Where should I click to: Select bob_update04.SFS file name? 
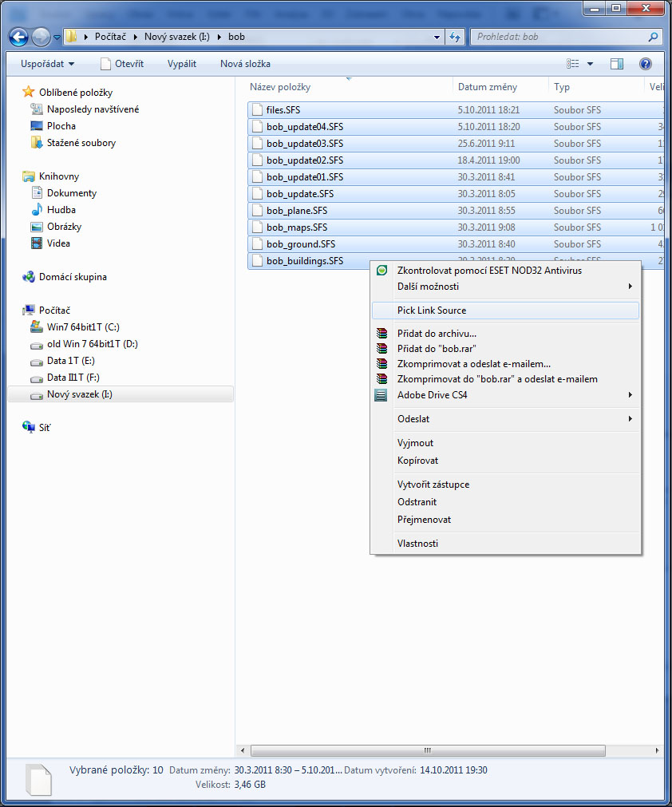(x=305, y=127)
